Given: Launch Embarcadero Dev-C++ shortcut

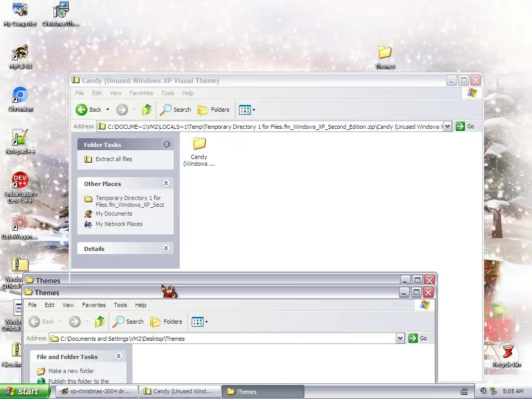Looking at the screenshot, I should tap(20, 187).
